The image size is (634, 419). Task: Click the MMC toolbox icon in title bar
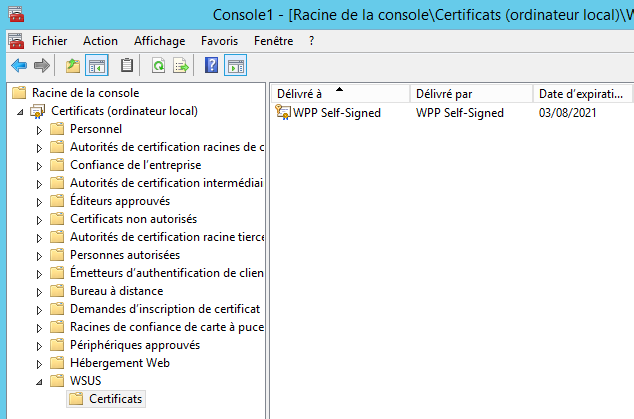pos(16,15)
